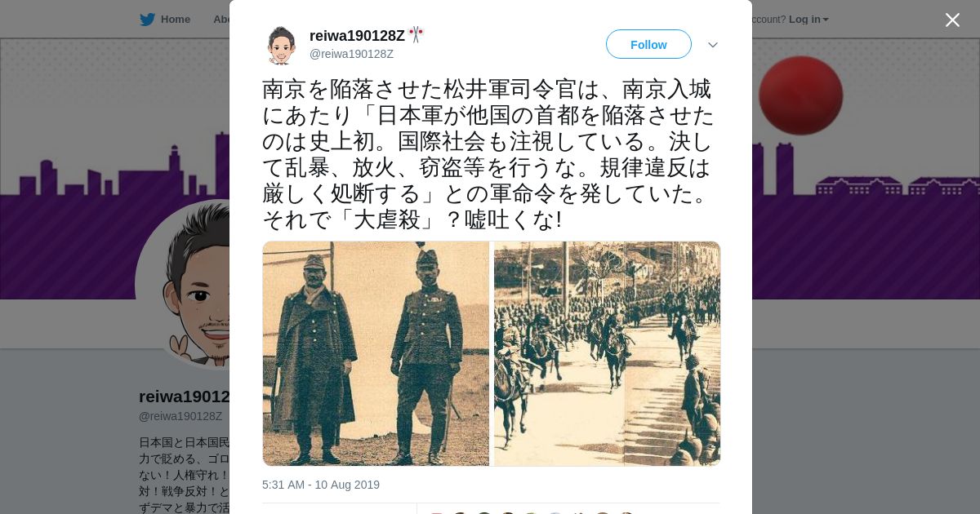
Task: Follow the reiwa190128Z account
Action: coord(648,44)
